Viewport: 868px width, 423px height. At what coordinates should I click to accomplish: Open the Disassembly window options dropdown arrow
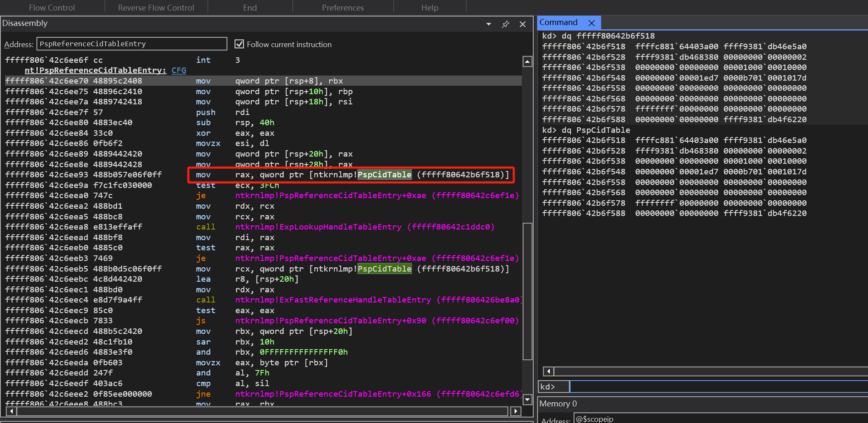pos(489,24)
